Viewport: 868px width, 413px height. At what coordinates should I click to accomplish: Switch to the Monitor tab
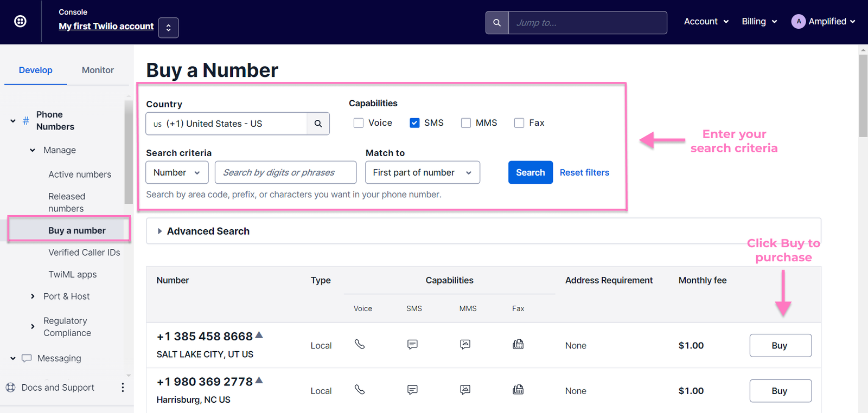click(98, 70)
